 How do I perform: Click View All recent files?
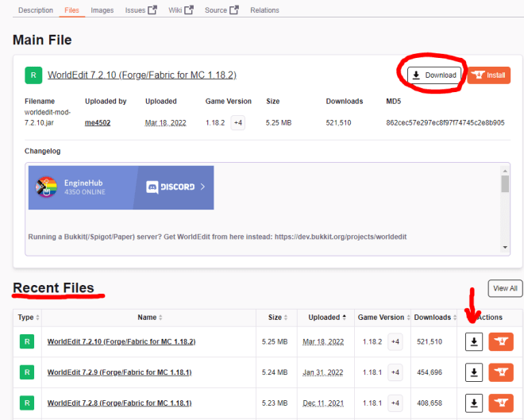tap(505, 288)
